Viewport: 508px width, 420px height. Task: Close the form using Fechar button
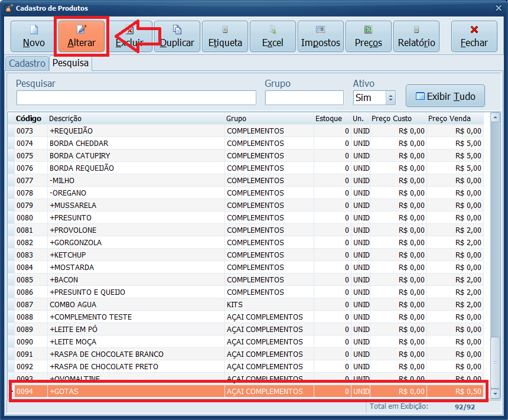pyautogui.click(x=474, y=37)
